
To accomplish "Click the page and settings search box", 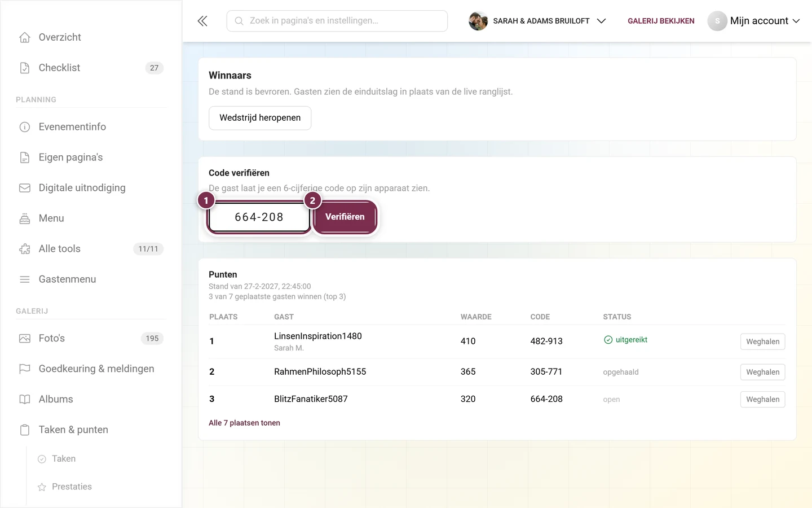I will pyautogui.click(x=337, y=21).
